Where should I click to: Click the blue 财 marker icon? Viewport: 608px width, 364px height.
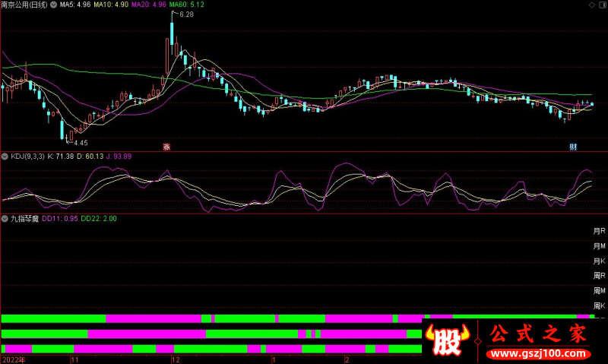click(573, 146)
